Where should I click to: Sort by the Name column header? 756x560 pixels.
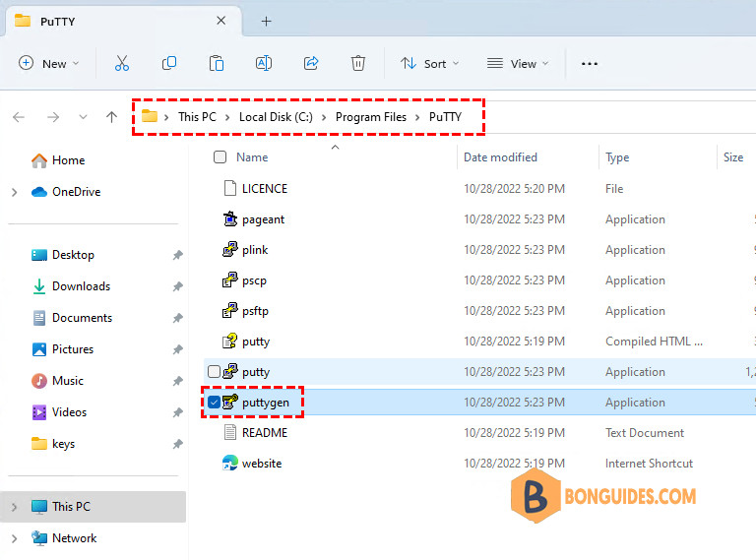pos(252,157)
